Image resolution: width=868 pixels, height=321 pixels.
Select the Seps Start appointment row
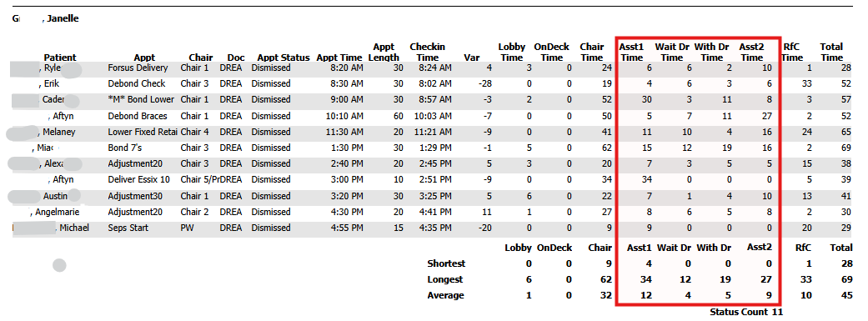pyautogui.click(x=434, y=228)
